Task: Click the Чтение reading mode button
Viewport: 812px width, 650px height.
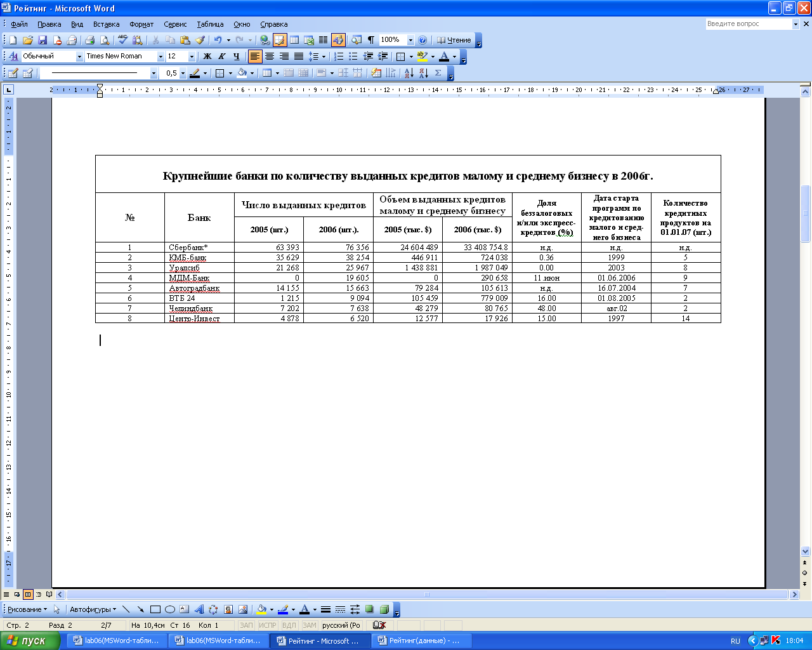Action: pos(454,40)
